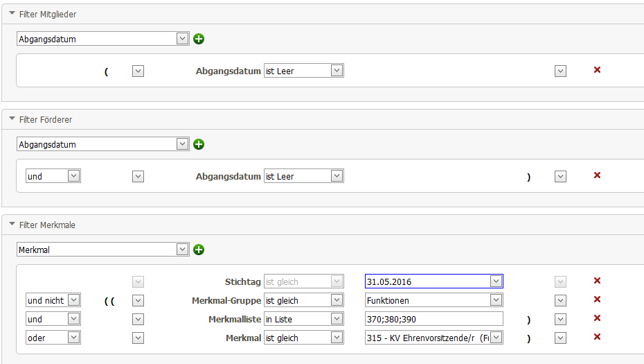This screenshot has width=644, height=364.
Task: Open the 'oder' logical operator dropdown
Action: tap(73, 338)
